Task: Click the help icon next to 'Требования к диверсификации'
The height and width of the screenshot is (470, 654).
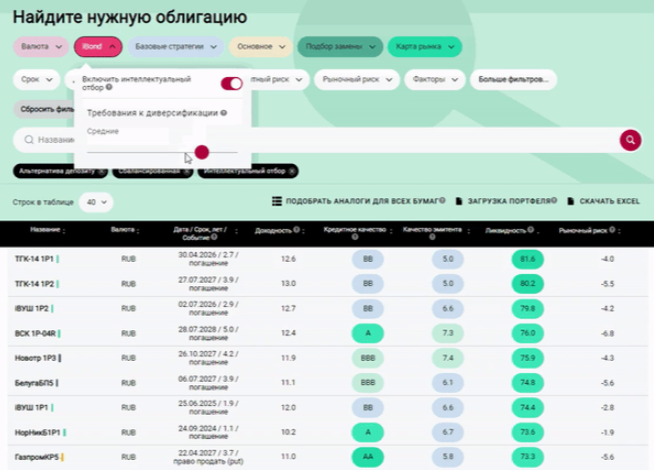Action: (223, 113)
